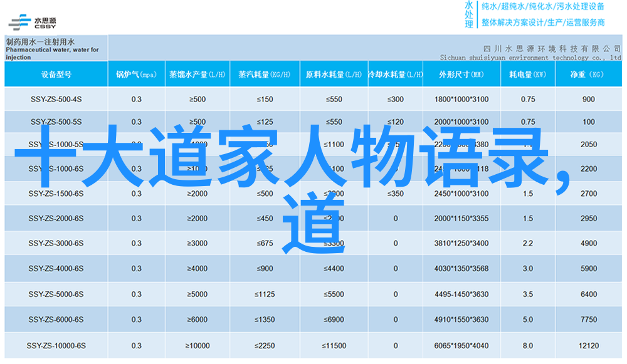Image resolution: width=627 pixels, height=364 pixels.
Task: Click the dimension cell 3810*1250*3400
Action: (x=461, y=243)
